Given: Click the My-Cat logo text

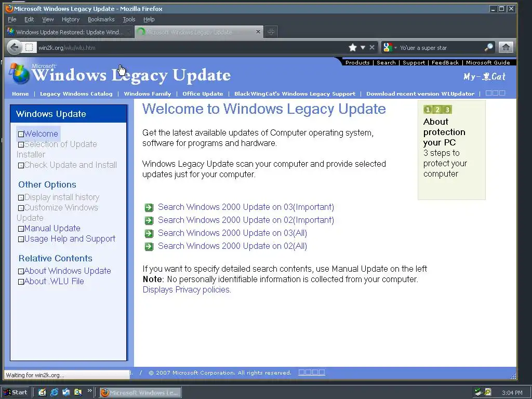Looking at the screenshot, I should coord(485,76).
